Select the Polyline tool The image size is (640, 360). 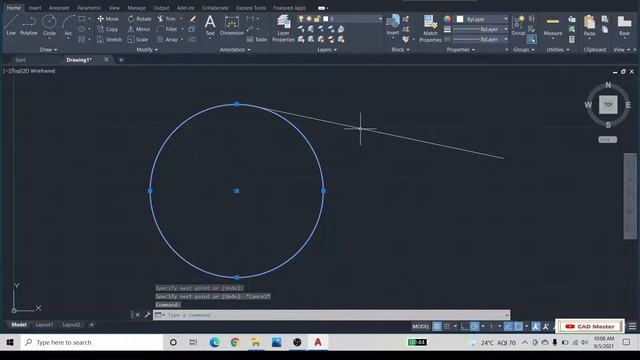[29, 25]
